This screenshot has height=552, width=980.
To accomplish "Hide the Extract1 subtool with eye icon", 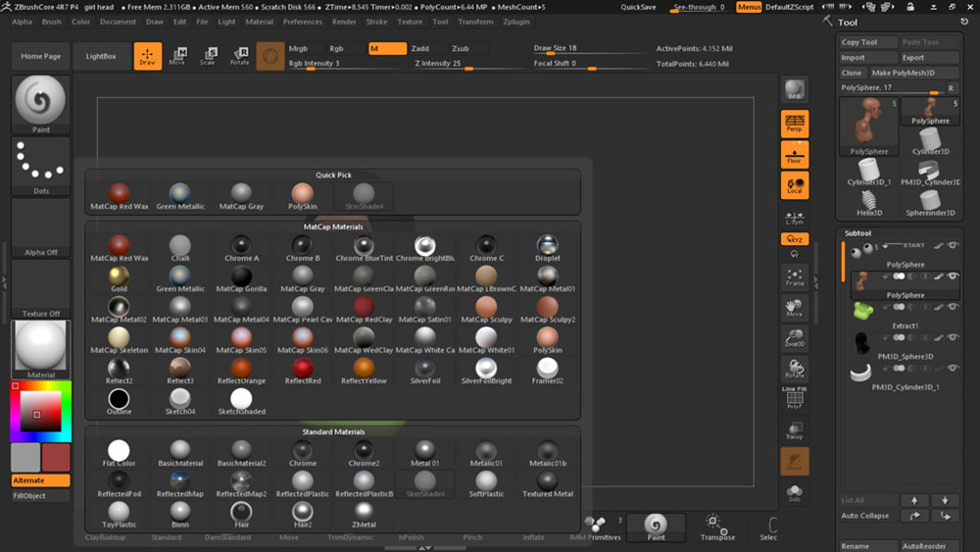I will pyautogui.click(x=953, y=307).
